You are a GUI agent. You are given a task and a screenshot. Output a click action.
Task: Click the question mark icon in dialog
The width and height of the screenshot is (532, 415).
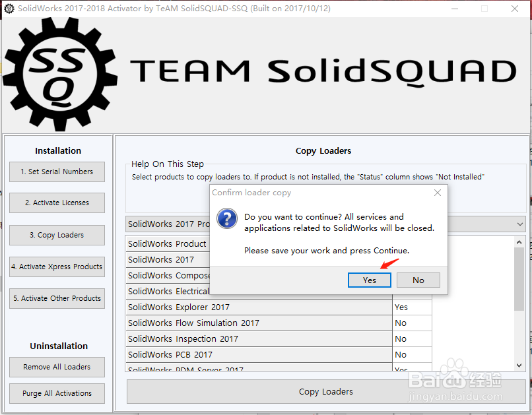pos(227,218)
